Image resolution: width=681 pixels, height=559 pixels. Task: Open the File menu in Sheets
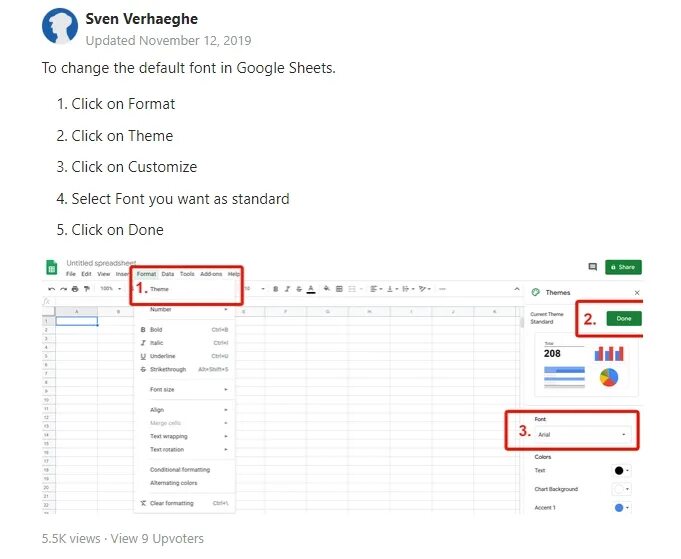click(x=71, y=274)
